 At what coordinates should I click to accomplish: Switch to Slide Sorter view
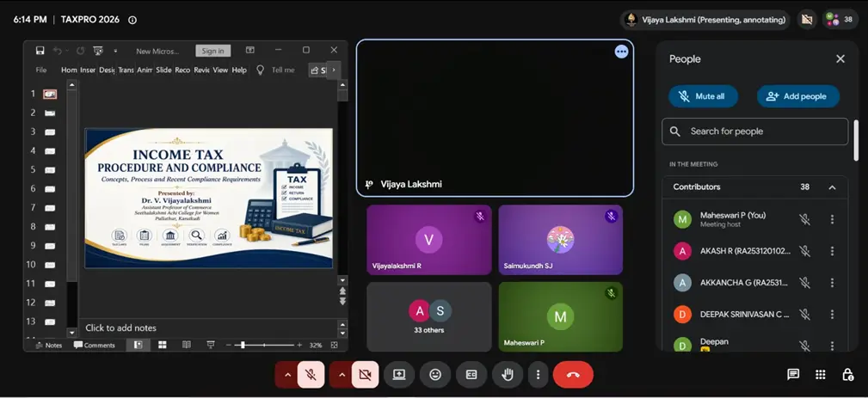tap(163, 345)
